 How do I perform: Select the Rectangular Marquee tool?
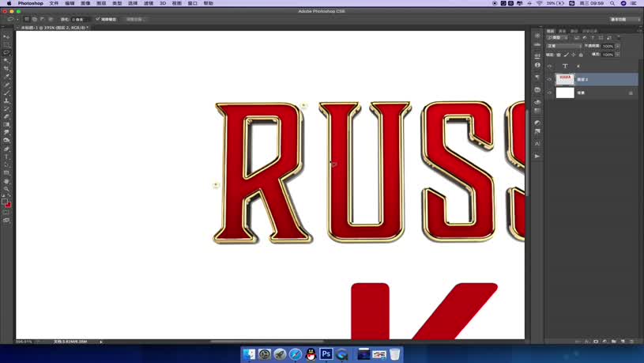6,45
